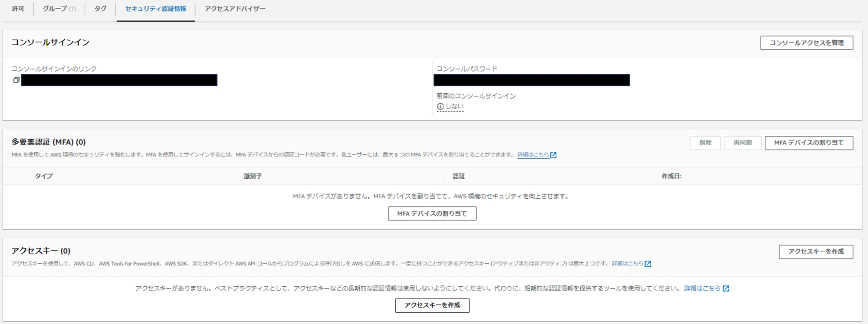Click the アクセスキー (0) heading
Screen dimensions: 868x324
tap(41, 251)
